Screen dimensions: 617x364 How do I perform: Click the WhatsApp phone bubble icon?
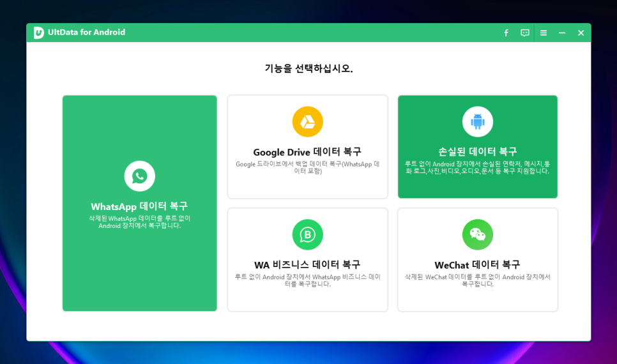[x=140, y=176]
